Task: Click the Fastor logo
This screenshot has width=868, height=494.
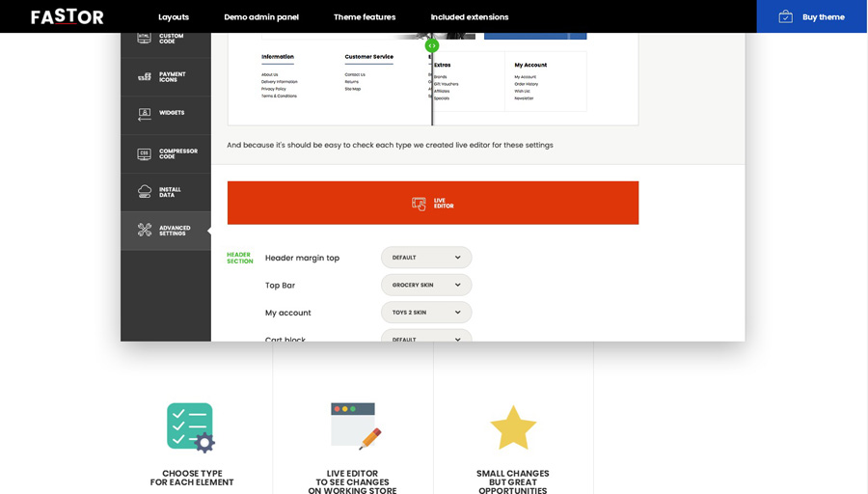Action: (68, 16)
